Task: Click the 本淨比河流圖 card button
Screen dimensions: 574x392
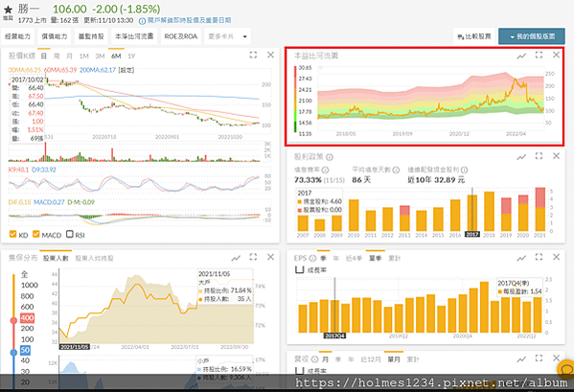Action: [134, 36]
